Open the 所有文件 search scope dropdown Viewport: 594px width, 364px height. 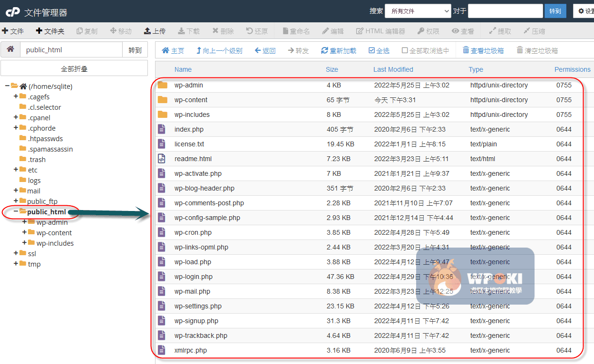(x=418, y=11)
